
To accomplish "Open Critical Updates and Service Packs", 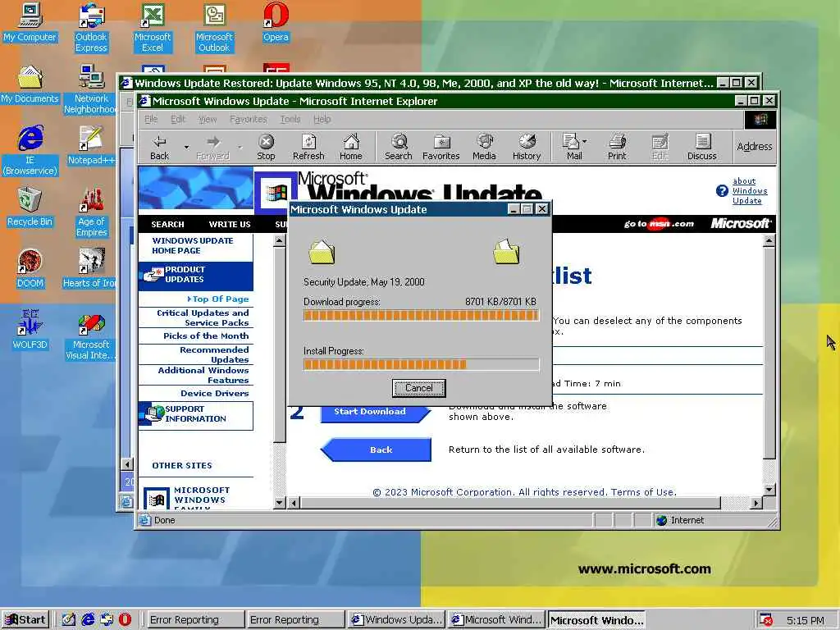I will [203, 317].
